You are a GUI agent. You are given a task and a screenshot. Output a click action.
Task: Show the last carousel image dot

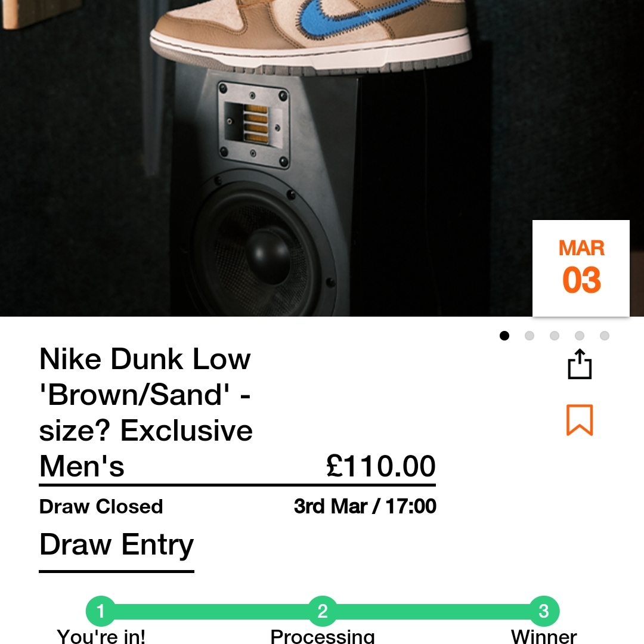(x=605, y=336)
